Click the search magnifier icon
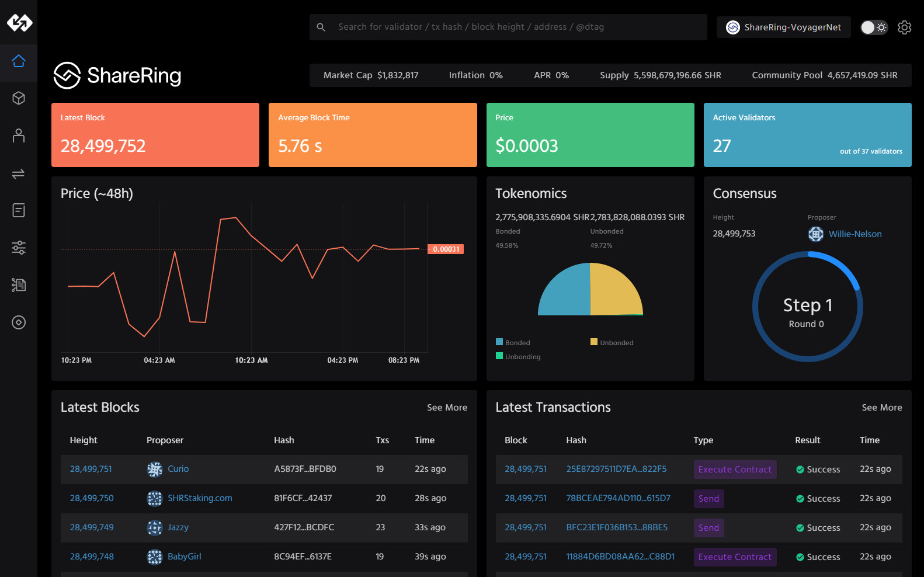The height and width of the screenshot is (577, 924). click(x=321, y=27)
